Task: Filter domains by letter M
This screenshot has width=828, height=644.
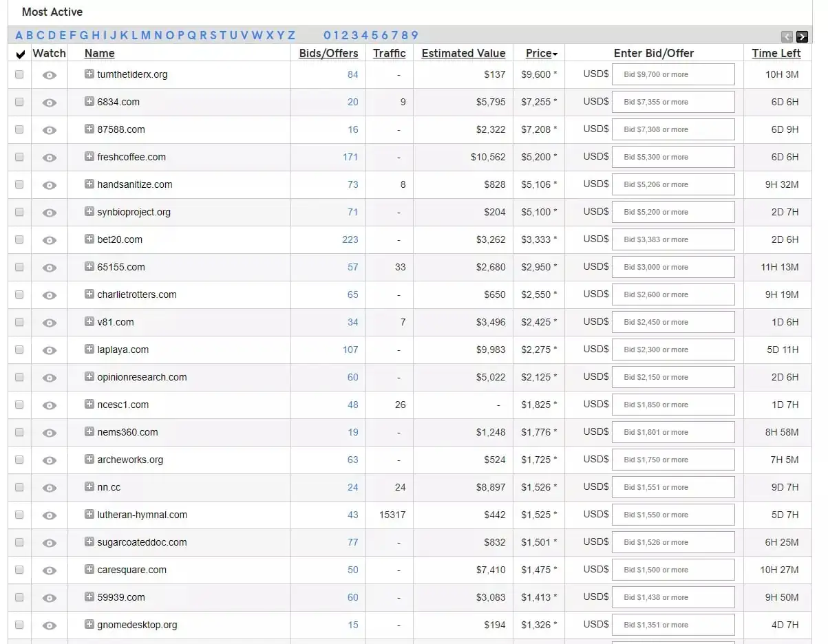Action: [x=146, y=36]
